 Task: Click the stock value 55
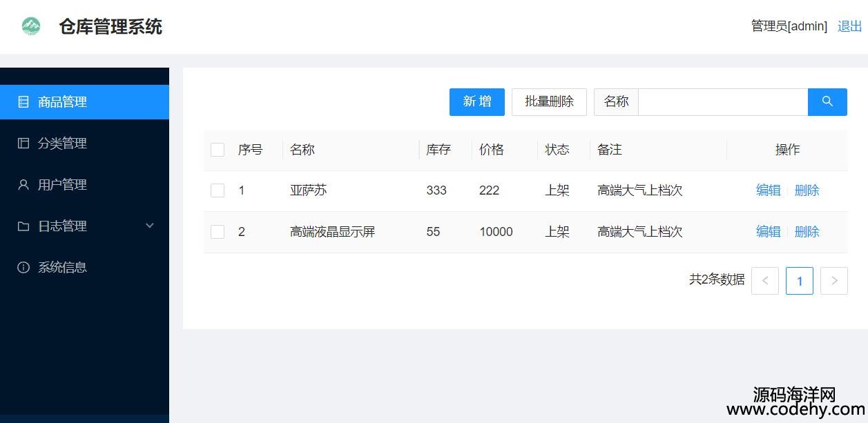pos(433,232)
